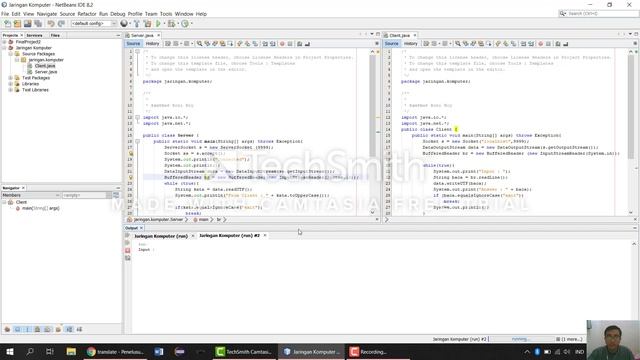This screenshot has height=360, width=640.
Task: Click the Profile Project toolbar icon
Action: pos(185,24)
